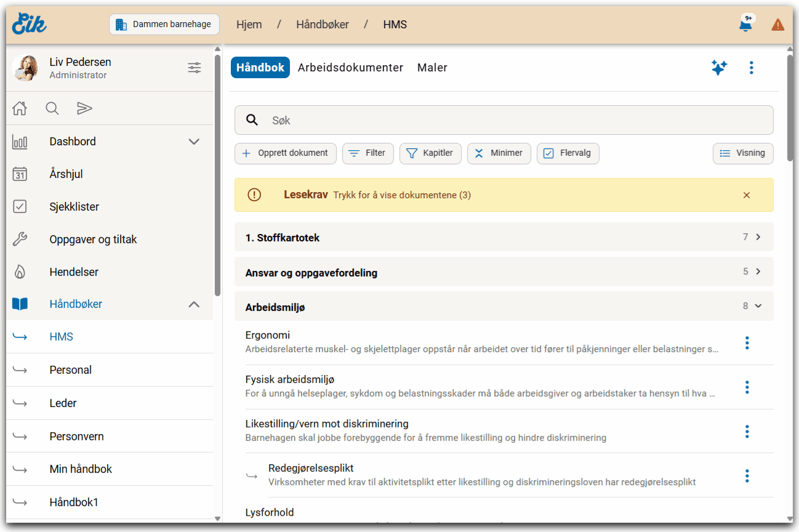Expand the Dashbord menu chevron
Viewport: 799px width, 532px height.
(194, 142)
